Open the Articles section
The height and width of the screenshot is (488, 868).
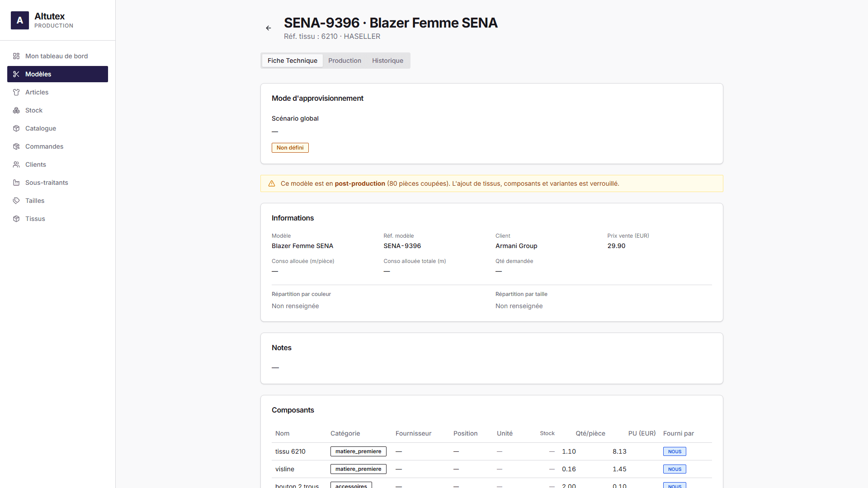pos(57,92)
